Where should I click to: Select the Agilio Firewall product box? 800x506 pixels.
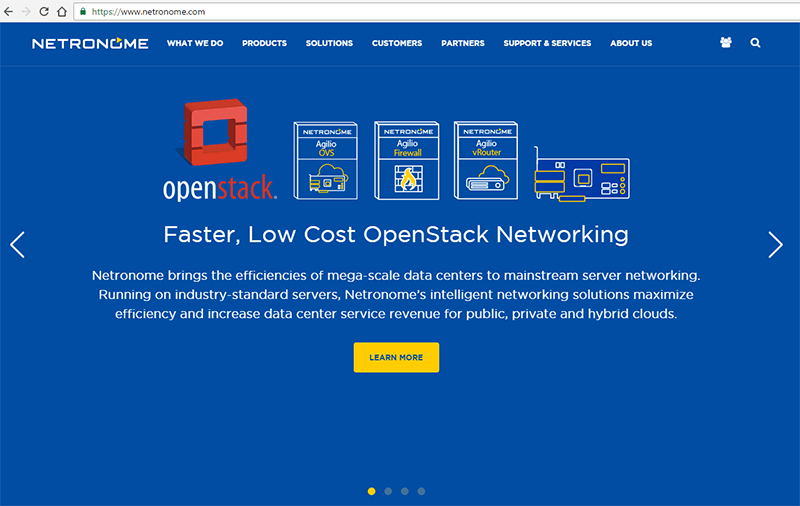coord(407,161)
